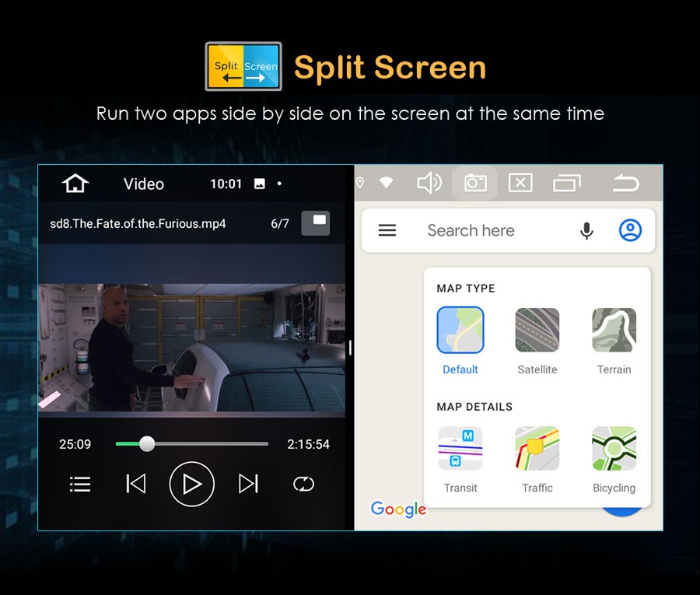Enable the Bicycling map details layer
This screenshot has width=700, height=595.
pyautogui.click(x=614, y=460)
